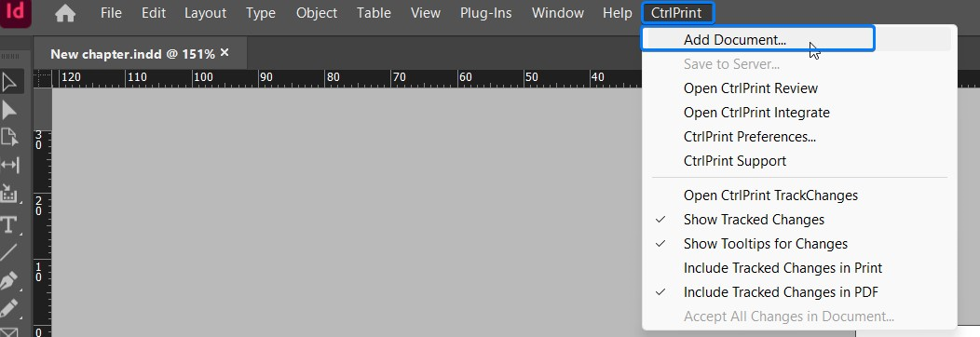Open the Help menu
The width and height of the screenshot is (980, 337).
(x=618, y=12)
